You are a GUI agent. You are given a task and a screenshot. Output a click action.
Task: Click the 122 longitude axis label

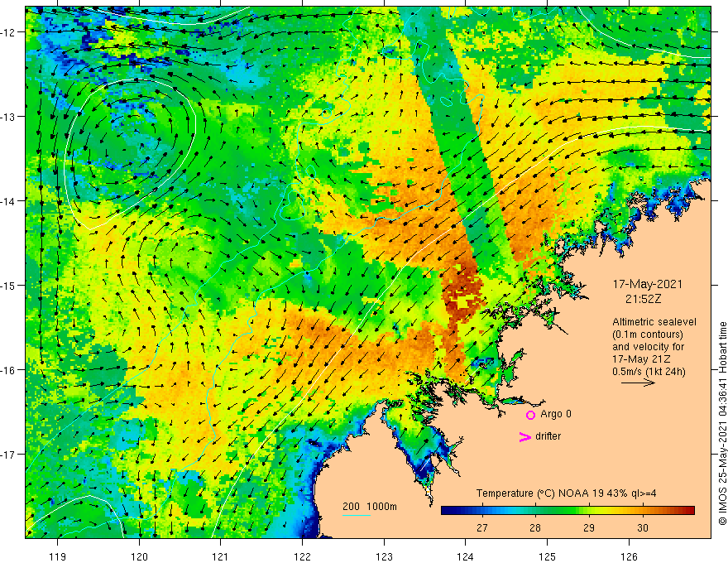tap(302, 556)
